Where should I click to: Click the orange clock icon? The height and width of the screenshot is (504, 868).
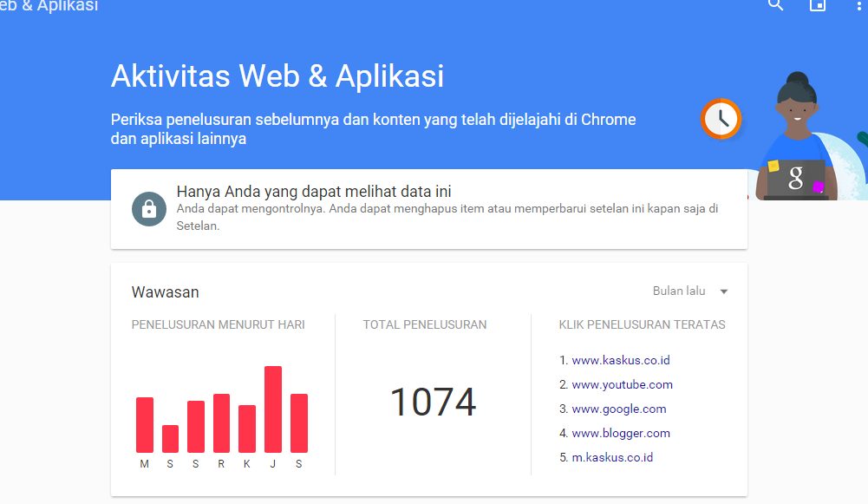721,119
